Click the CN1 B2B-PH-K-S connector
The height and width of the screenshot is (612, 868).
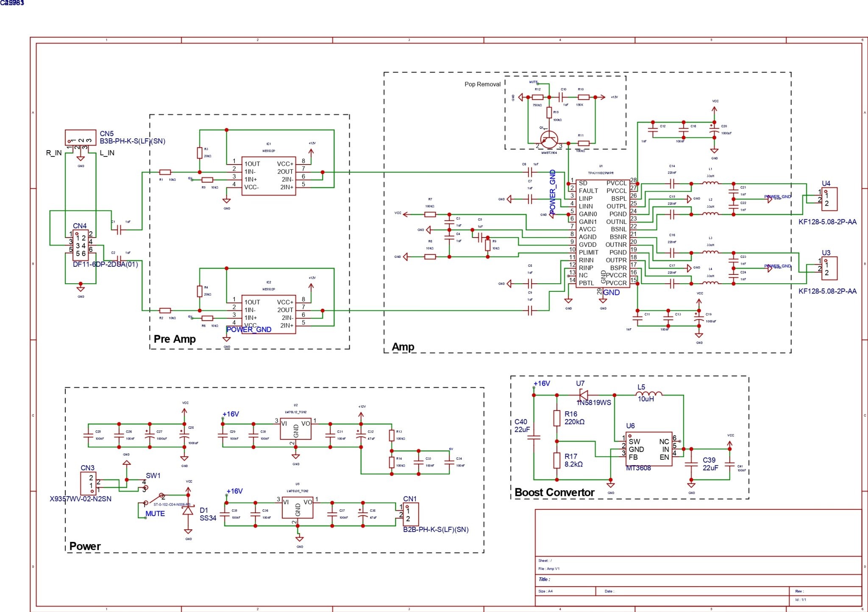[x=411, y=514]
